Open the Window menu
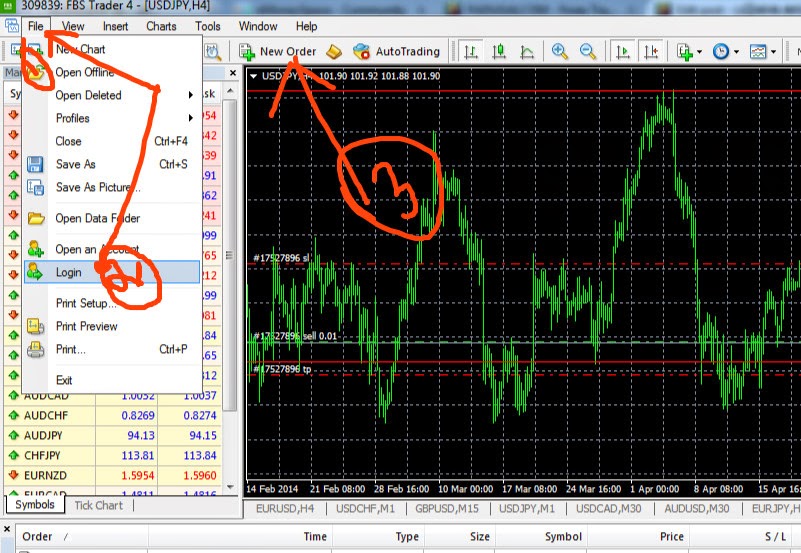Viewport: 801px width, 553px height. coord(258,26)
